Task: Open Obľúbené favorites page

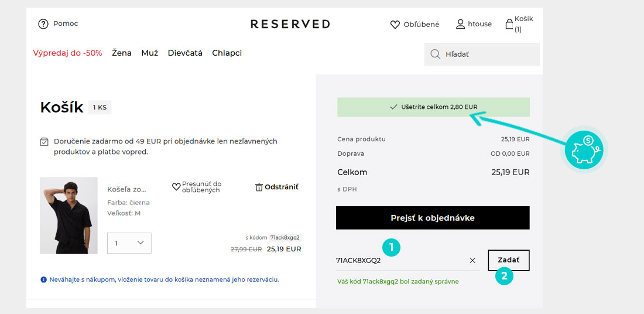Action: [422, 25]
